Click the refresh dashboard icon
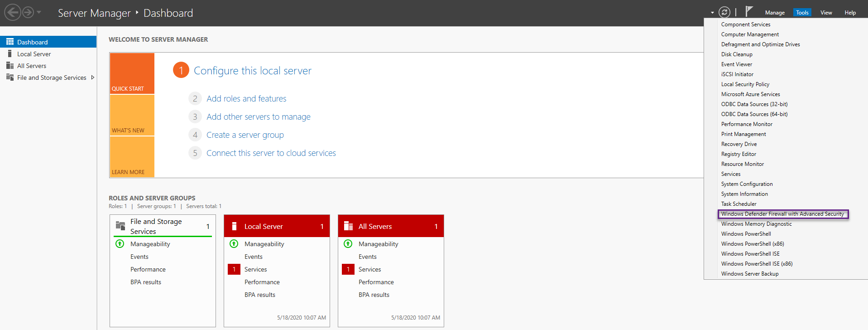The height and width of the screenshot is (330, 868). (724, 12)
